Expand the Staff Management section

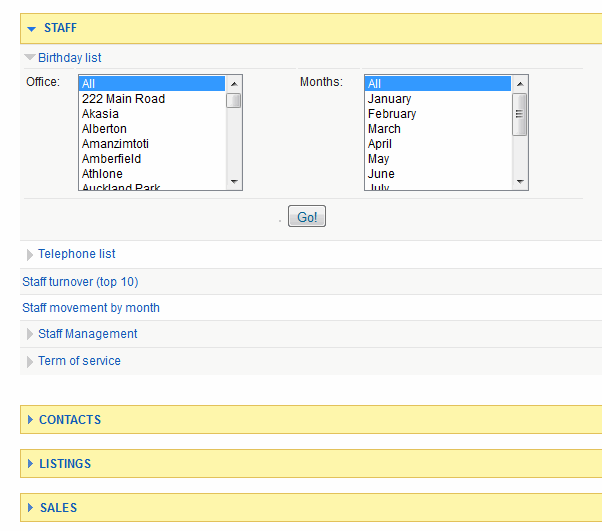click(87, 334)
